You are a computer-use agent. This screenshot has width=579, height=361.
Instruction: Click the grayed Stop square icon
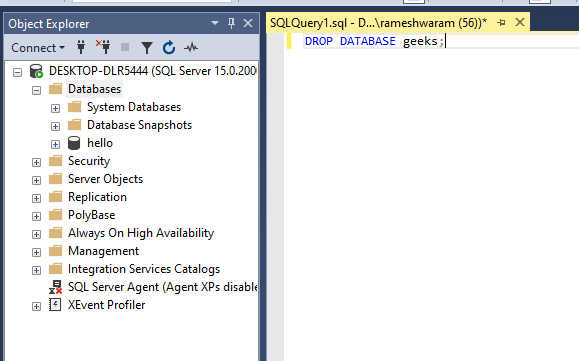(x=125, y=47)
